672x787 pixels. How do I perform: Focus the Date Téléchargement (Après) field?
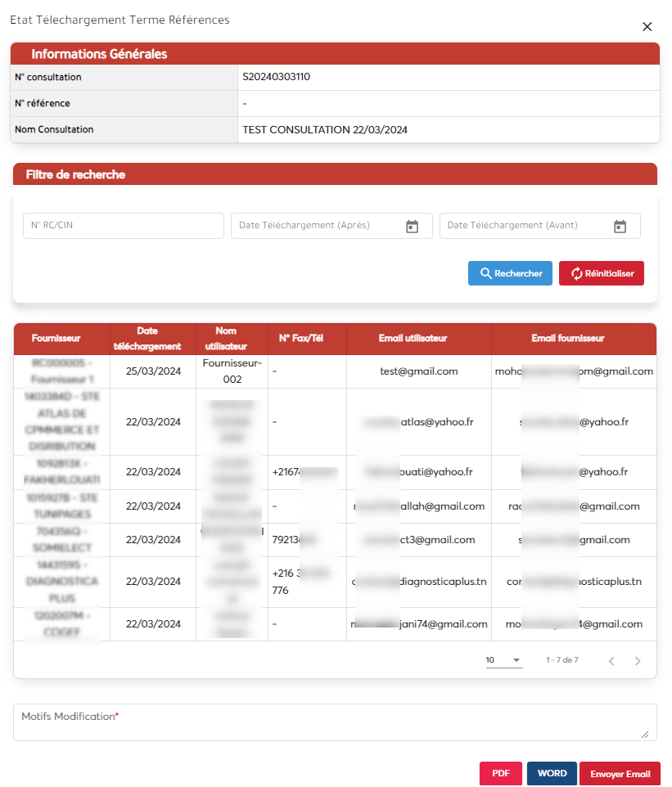coord(315,226)
